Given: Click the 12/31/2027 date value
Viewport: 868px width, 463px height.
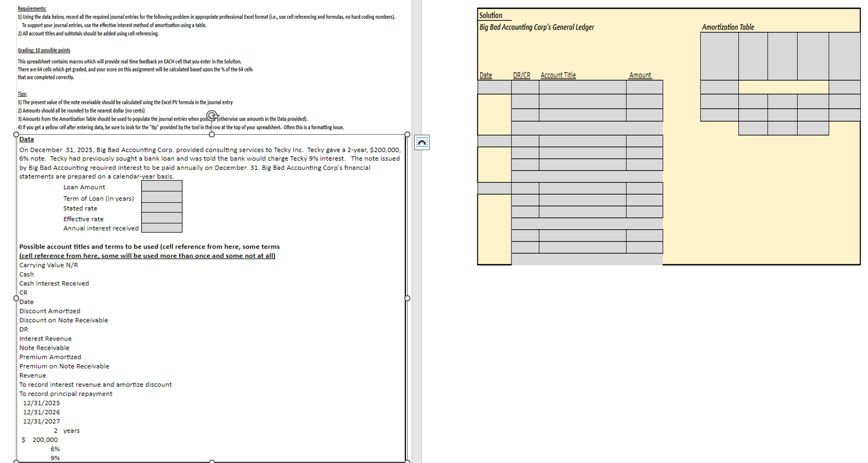Looking at the screenshot, I should 41,422.
